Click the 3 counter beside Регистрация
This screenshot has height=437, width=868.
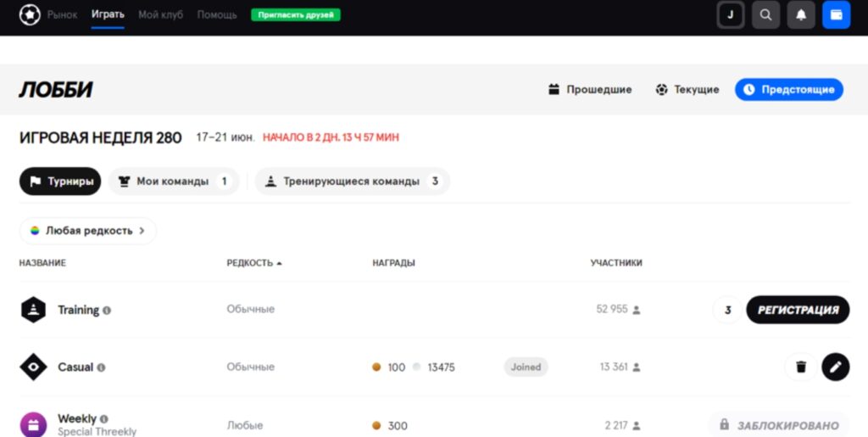coord(727,311)
